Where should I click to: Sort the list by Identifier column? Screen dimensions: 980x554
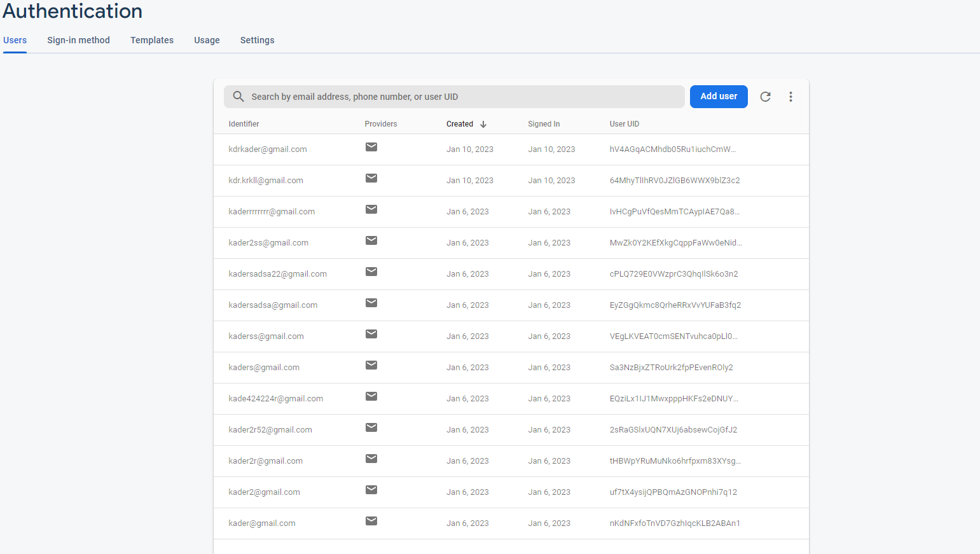pyautogui.click(x=244, y=123)
